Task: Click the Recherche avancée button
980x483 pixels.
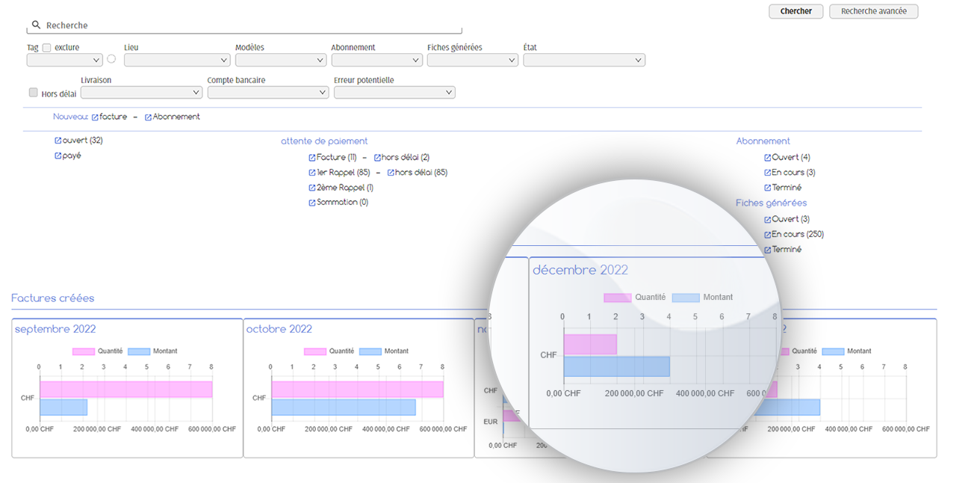Action: [x=873, y=11]
